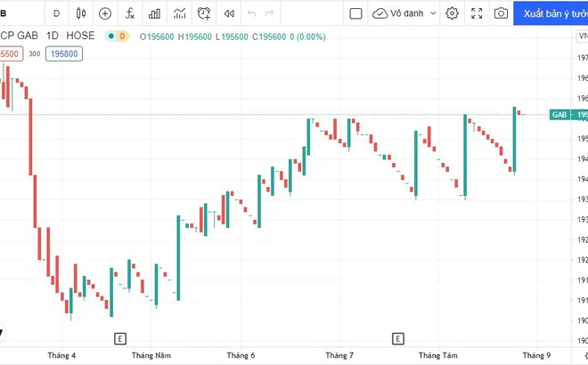Open the D timeframe interval selector
Image resolution: width=588 pixels, height=365 pixels.
[x=56, y=13]
